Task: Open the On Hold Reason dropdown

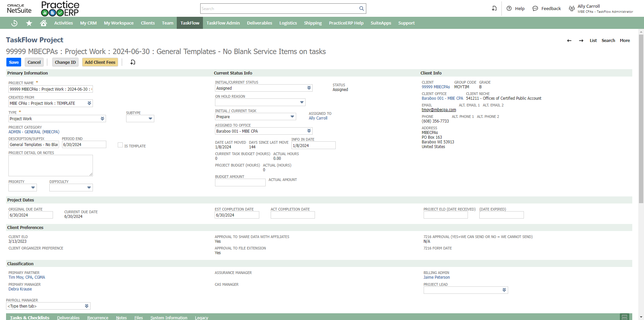Action: [302, 102]
